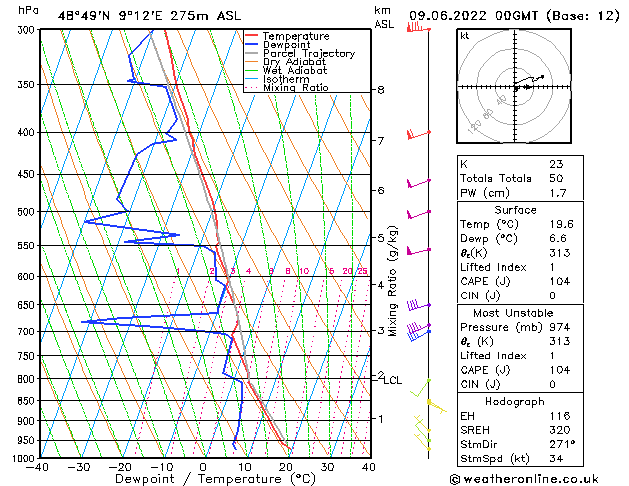Click the CAPE (J) row under Surface
The image size is (629, 486).
pyautogui.click(x=520, y=281)
